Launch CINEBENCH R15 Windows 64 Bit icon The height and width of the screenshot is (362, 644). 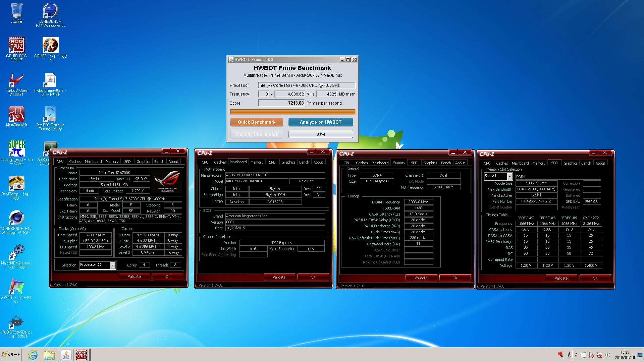pos(16,222)
